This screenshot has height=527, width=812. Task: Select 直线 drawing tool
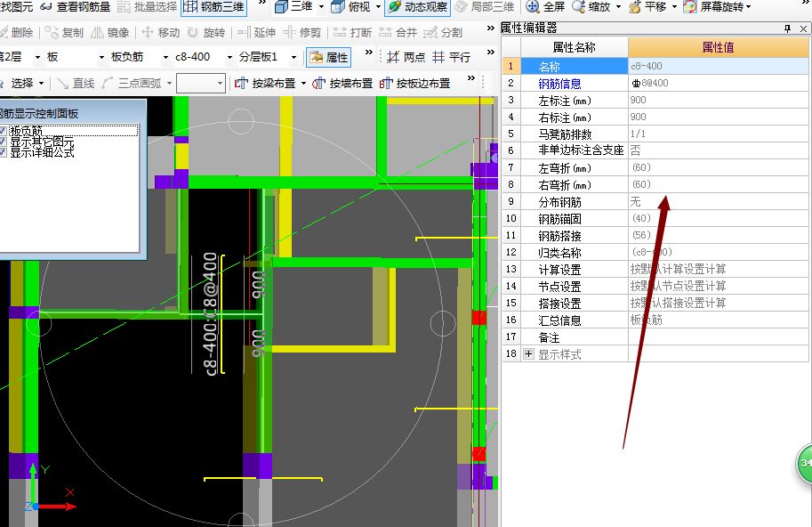(x=76, y=83)
